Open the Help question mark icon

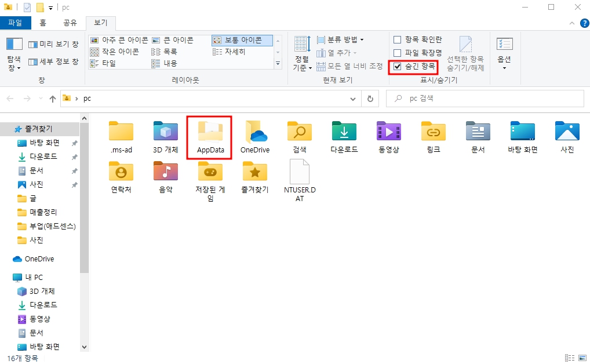(584, 23)
